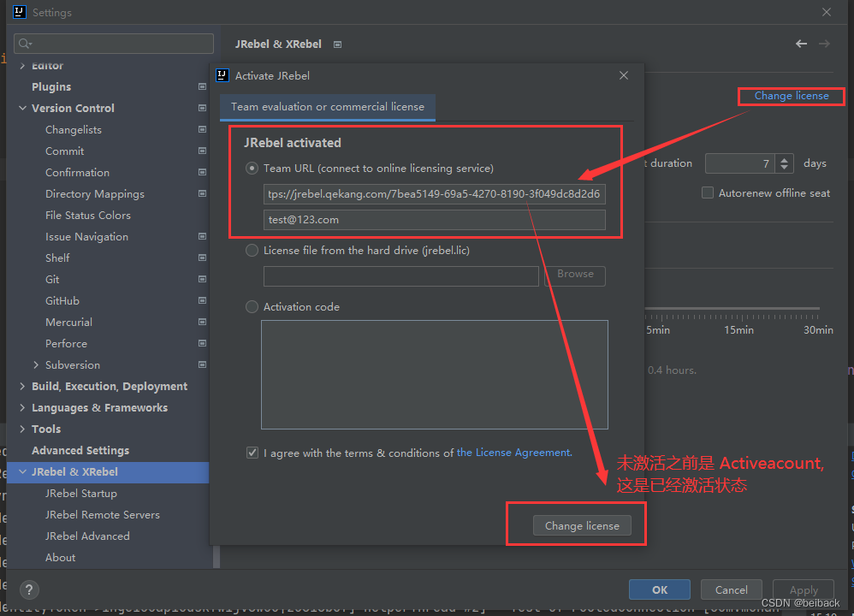Click the Change license link in settings
854x616 pixels.
(x=792, y=96)
